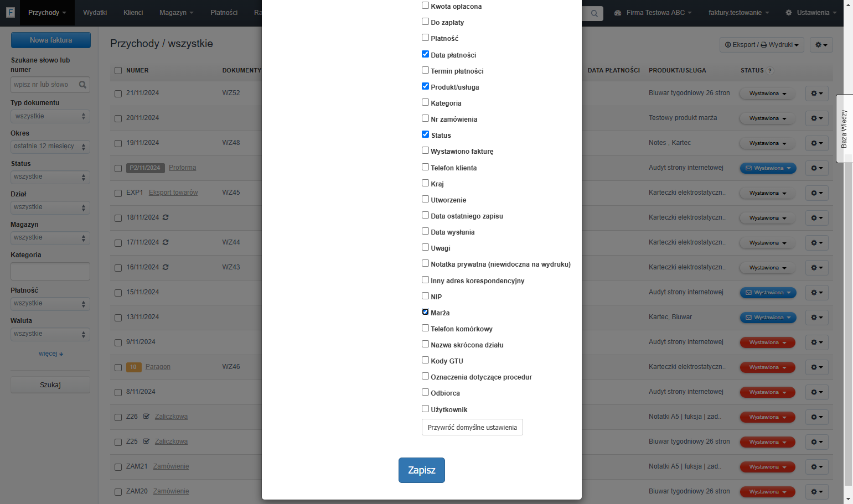Click the search magnifier icon in top bar
Viewport: 853px width, 504px height.
594,13
